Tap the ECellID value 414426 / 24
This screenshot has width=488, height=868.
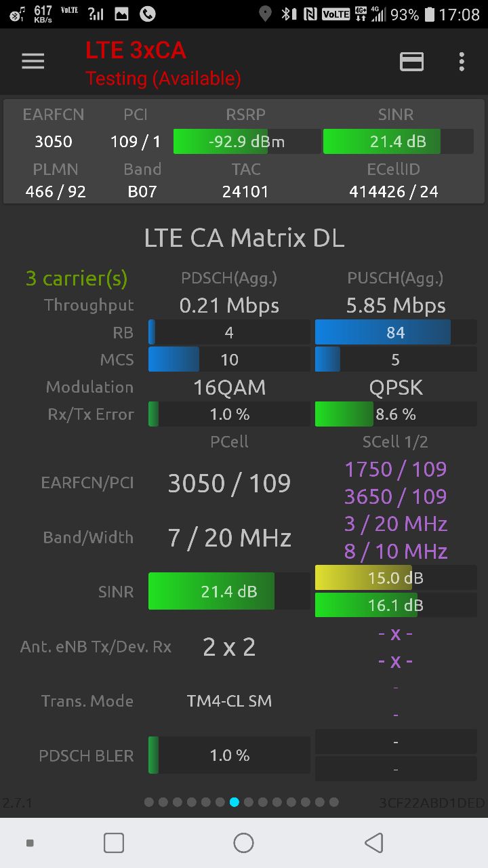[x=394, y=192]
